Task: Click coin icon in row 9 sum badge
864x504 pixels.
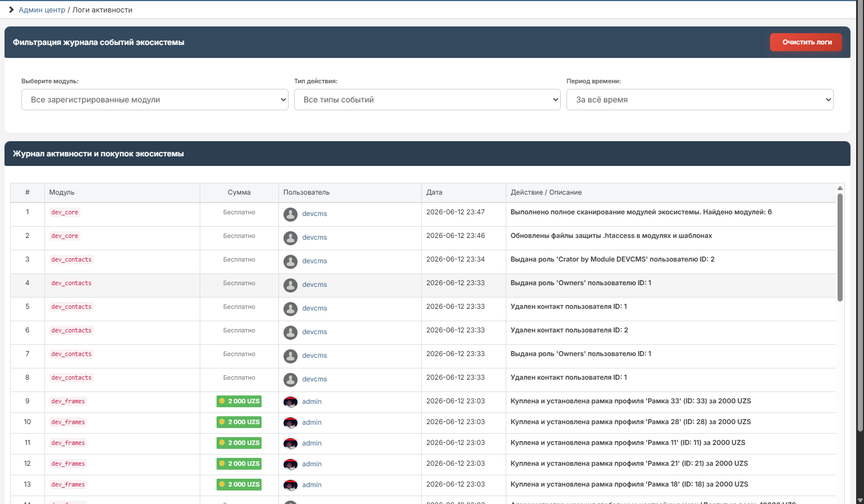Action: (x=222, y=401)
